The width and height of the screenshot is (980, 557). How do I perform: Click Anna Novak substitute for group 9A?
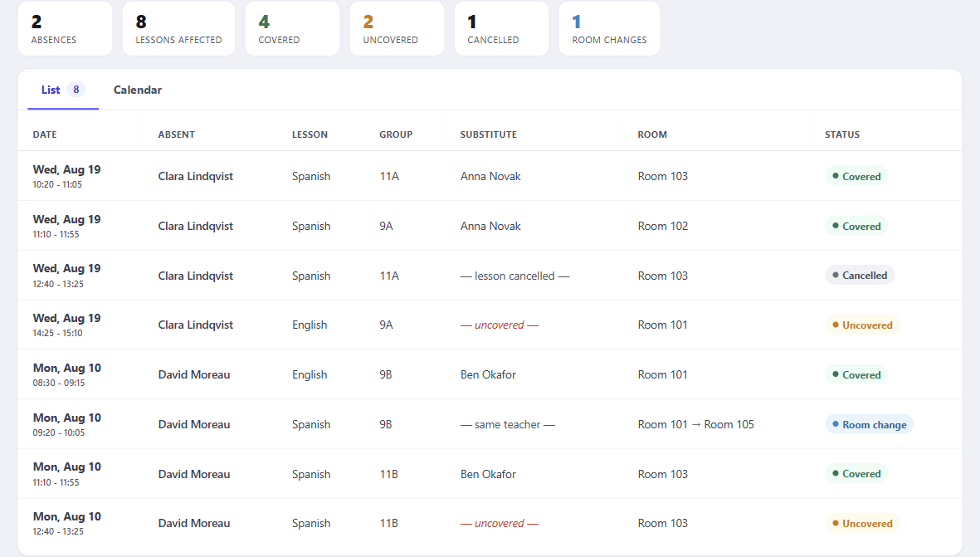(490, 227)
